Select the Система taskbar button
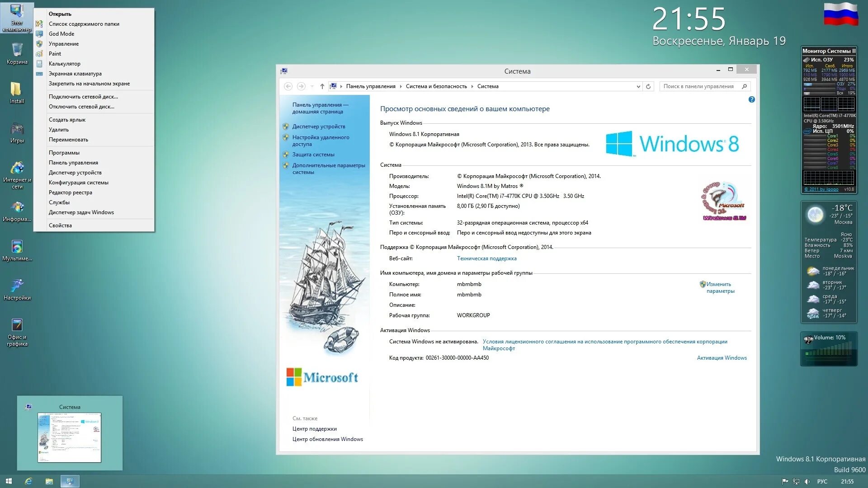The width and height of the screenshot is (868, 488). pyautogui.click(x=70, y=481)
